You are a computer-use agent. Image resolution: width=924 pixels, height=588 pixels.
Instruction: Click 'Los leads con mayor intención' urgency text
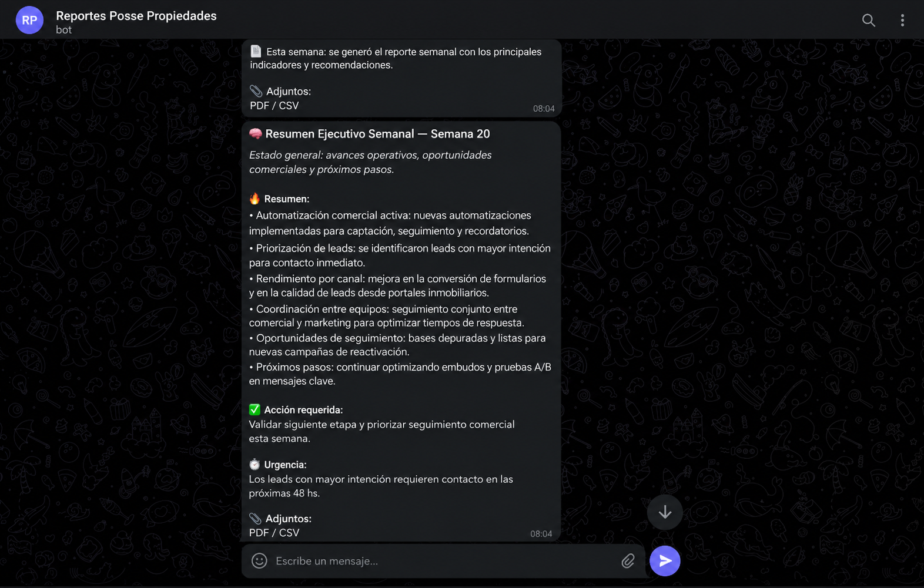click(x=381, y=486)
